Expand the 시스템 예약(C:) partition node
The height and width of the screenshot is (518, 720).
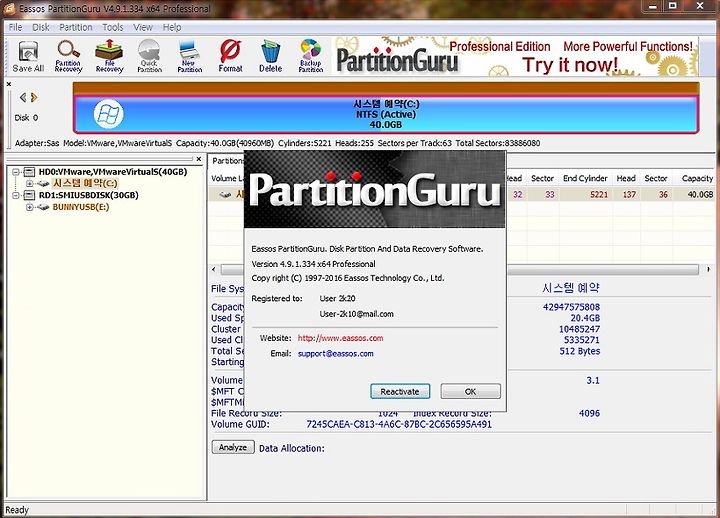pos(29,183)
